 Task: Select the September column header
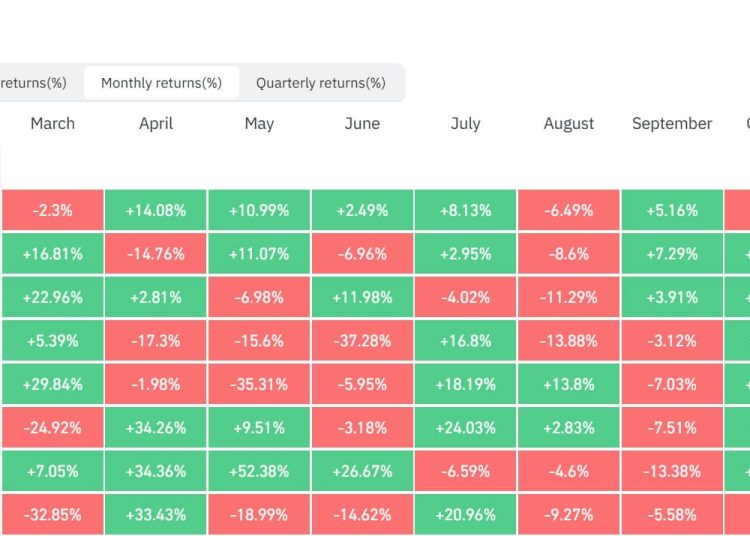672,124
